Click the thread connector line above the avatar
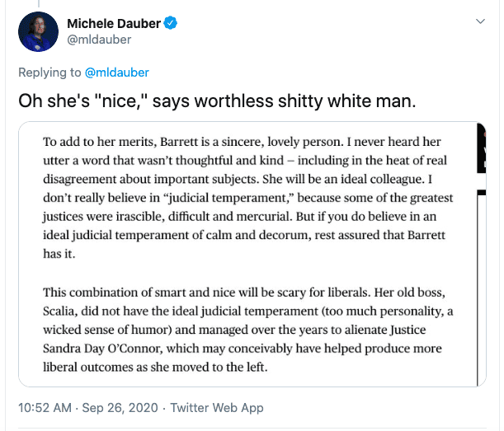This screenshot has width=504, height=431. coord(38,3)
